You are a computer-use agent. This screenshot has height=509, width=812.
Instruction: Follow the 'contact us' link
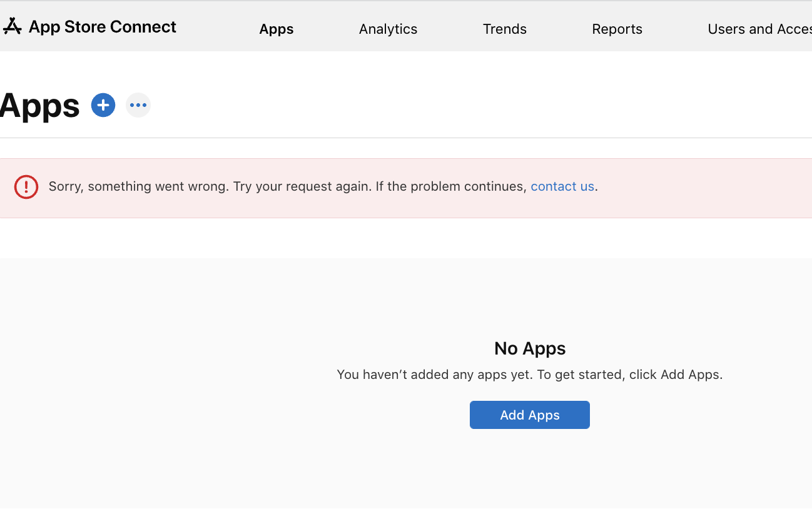562,186
